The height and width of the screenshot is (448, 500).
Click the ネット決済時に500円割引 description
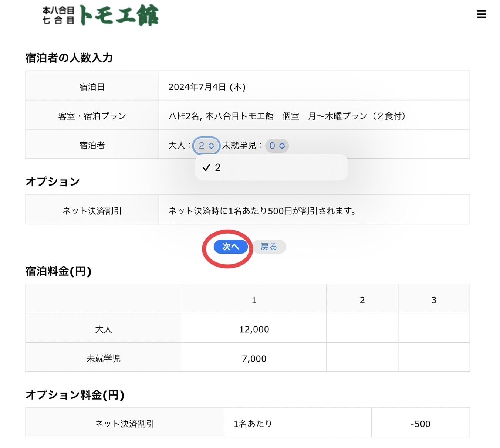coord(262,211)
